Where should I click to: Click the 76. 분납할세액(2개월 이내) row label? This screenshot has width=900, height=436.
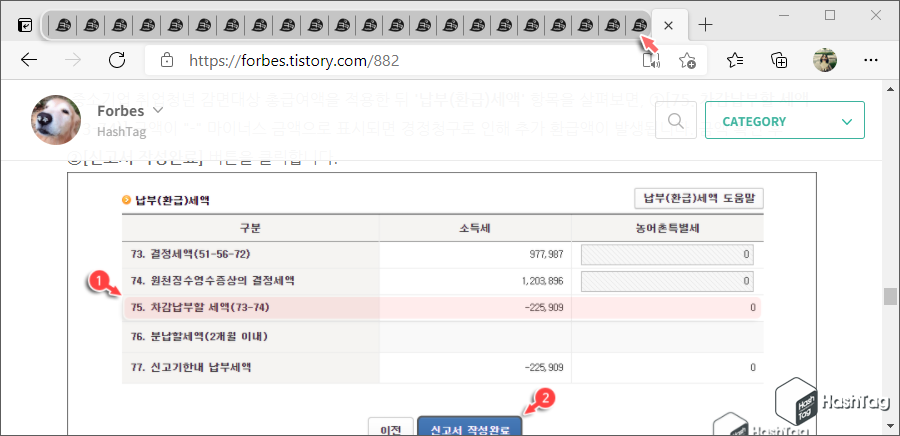(x=199, y=337)
